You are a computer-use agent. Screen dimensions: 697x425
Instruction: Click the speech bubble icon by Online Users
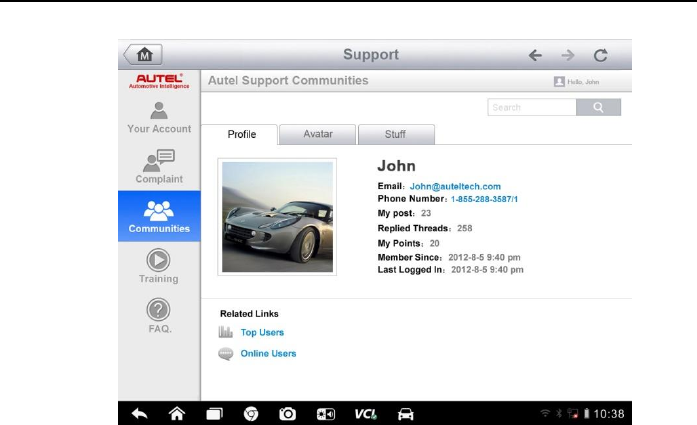pyautogui.click(x=225, y=354)
